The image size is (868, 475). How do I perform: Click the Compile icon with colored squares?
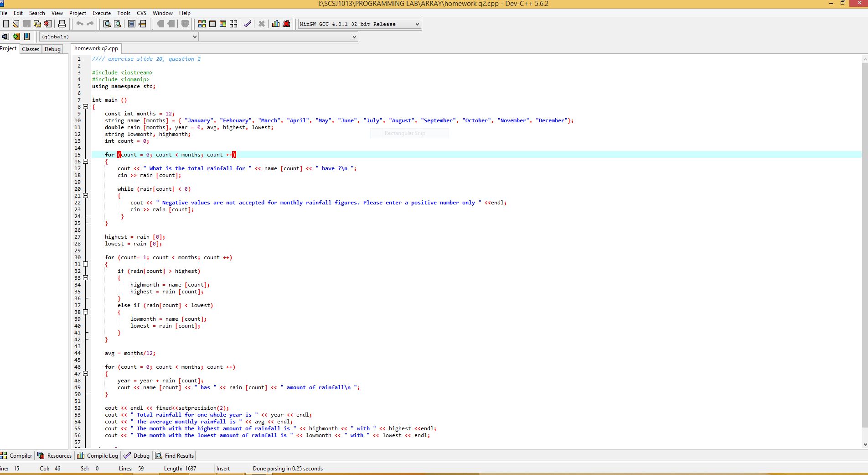[201, 24]
